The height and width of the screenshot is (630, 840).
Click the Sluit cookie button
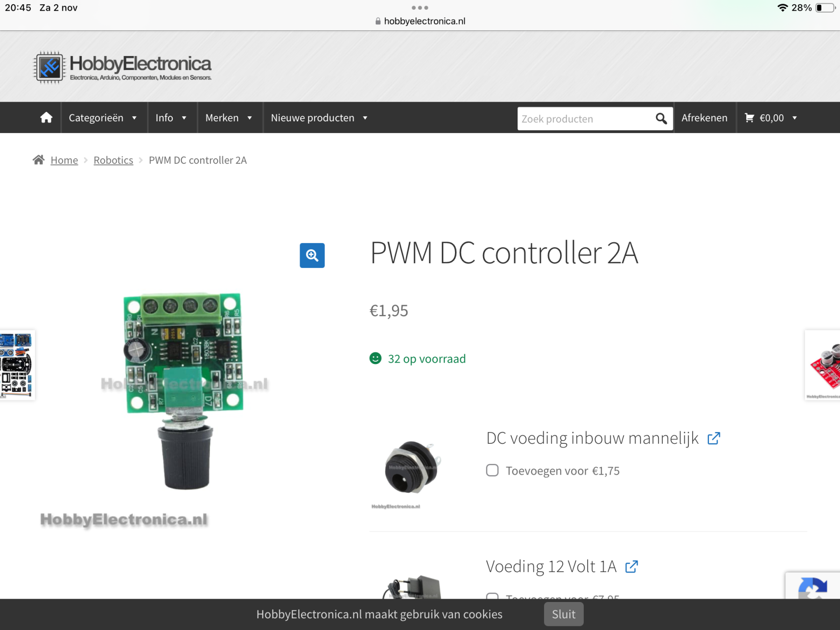564,614
